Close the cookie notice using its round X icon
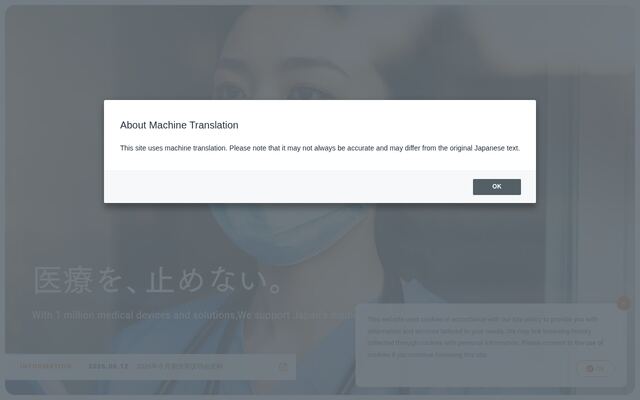 (x=623, y=303)
